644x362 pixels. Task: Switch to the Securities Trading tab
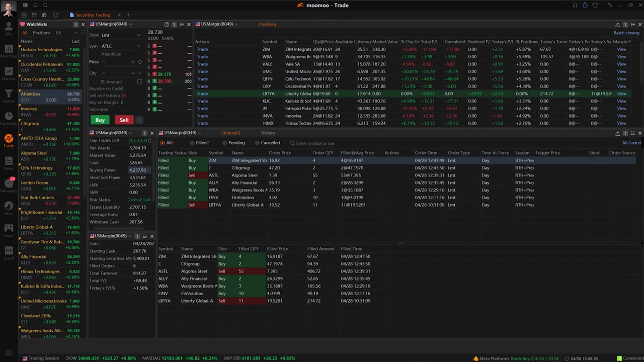click(94, 15)
